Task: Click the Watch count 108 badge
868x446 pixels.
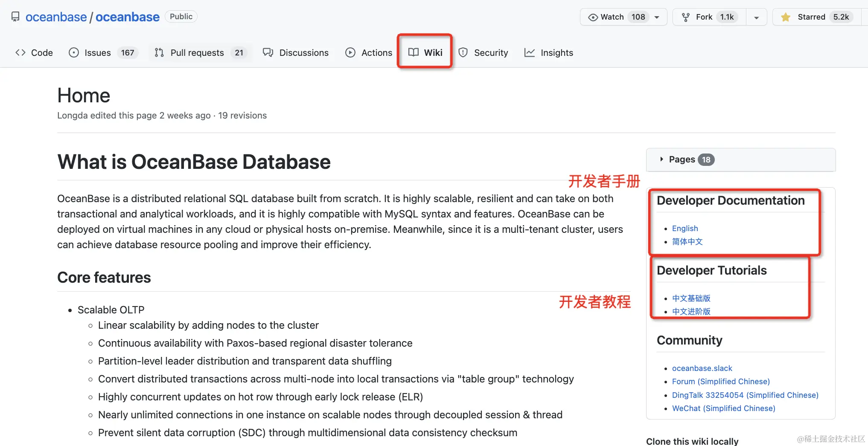Action: 638,17
